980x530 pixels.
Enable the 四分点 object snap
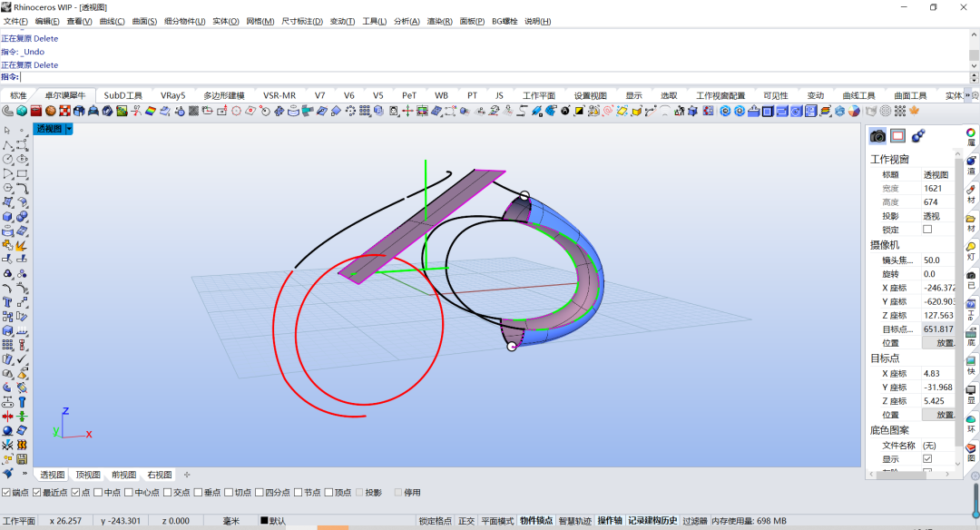tap(260, 493)
